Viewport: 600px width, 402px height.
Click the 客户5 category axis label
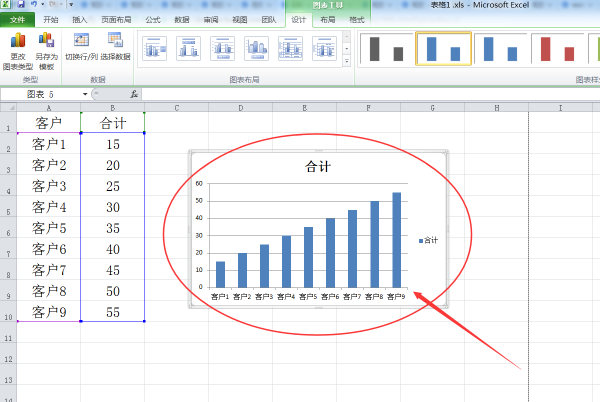[x=308, y=296]
